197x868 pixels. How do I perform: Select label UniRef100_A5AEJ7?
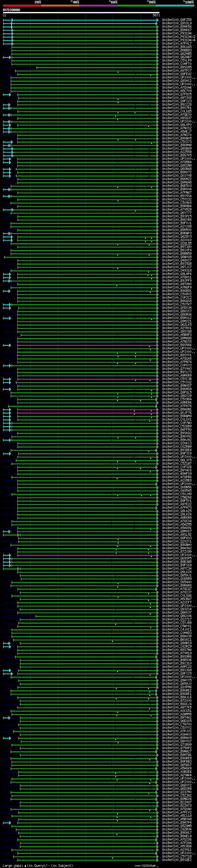[177, 132]
